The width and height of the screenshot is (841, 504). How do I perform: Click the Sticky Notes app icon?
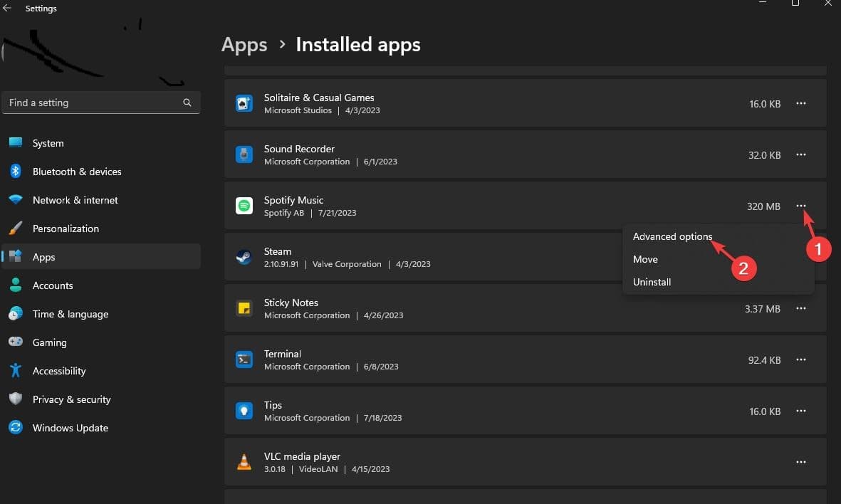pos(244,308)
